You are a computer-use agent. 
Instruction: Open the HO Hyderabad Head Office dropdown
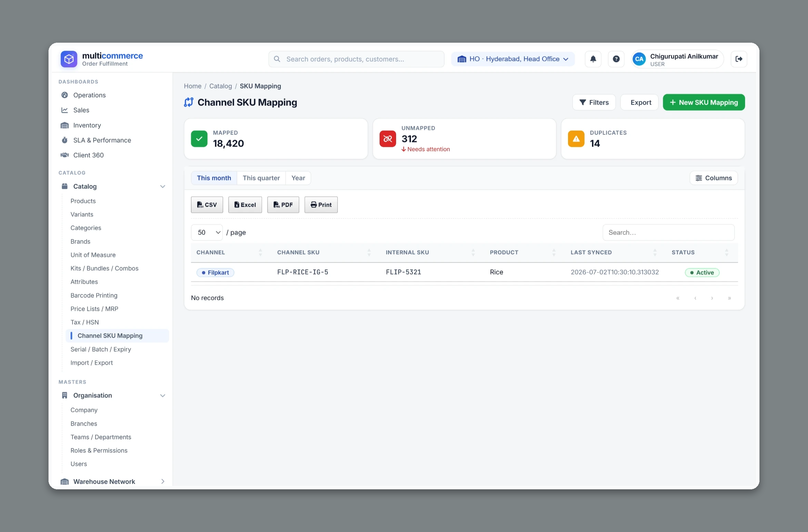pos(512,59)
